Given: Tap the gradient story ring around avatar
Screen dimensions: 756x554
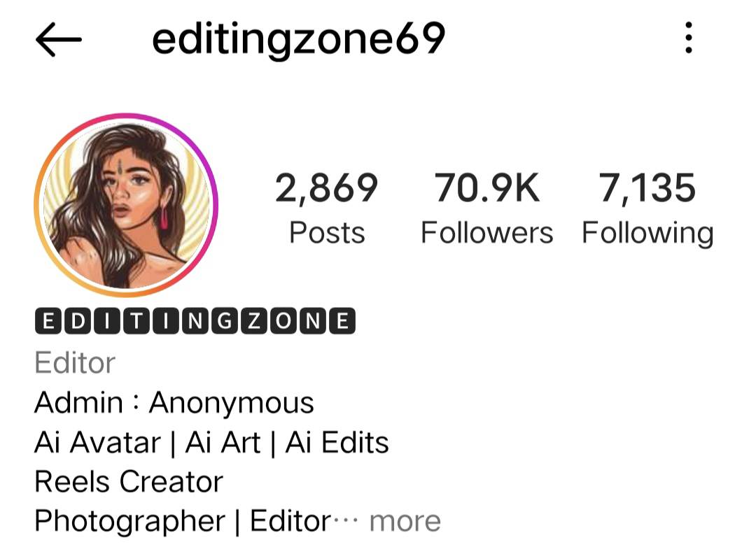Looking at the screenshot, I should point(126,115).
